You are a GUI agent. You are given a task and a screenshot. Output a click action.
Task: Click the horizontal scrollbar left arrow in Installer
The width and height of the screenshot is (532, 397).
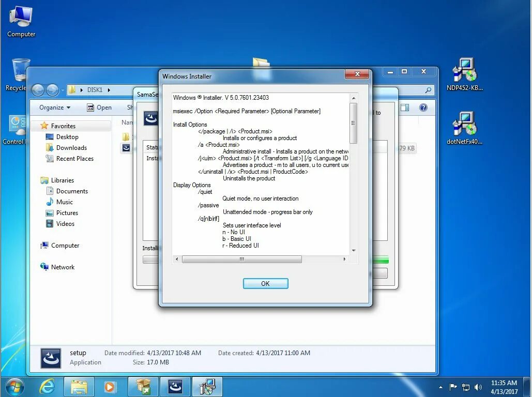176,259
